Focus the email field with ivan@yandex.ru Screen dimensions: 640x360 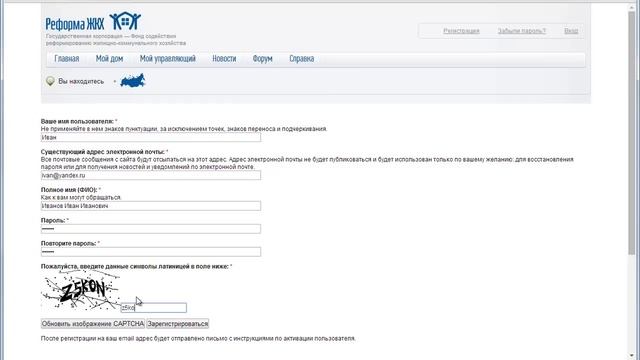[x=151, y=176]
